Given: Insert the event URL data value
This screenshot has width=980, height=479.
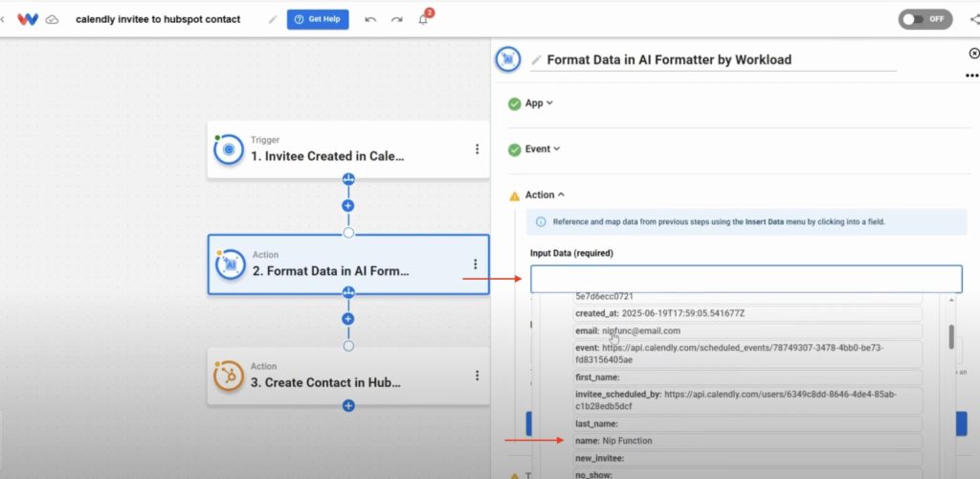Looking at the screenshot, I should tap(747, 354).
